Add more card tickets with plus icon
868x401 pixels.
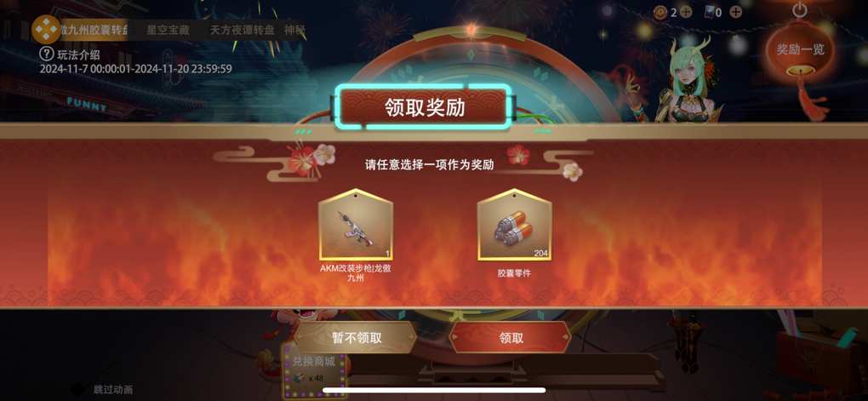point(736,12)
